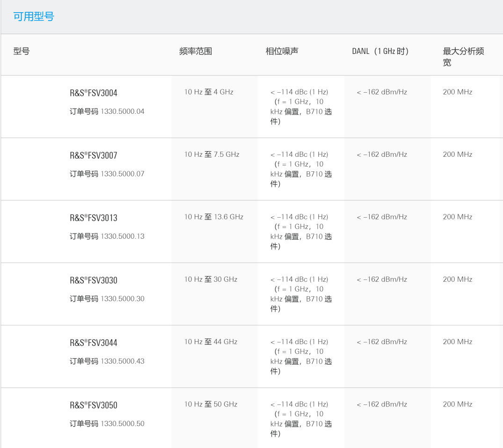
Task: Click 200 MHz bandwidth in FSV3044 row
Action: click(458, 342)
